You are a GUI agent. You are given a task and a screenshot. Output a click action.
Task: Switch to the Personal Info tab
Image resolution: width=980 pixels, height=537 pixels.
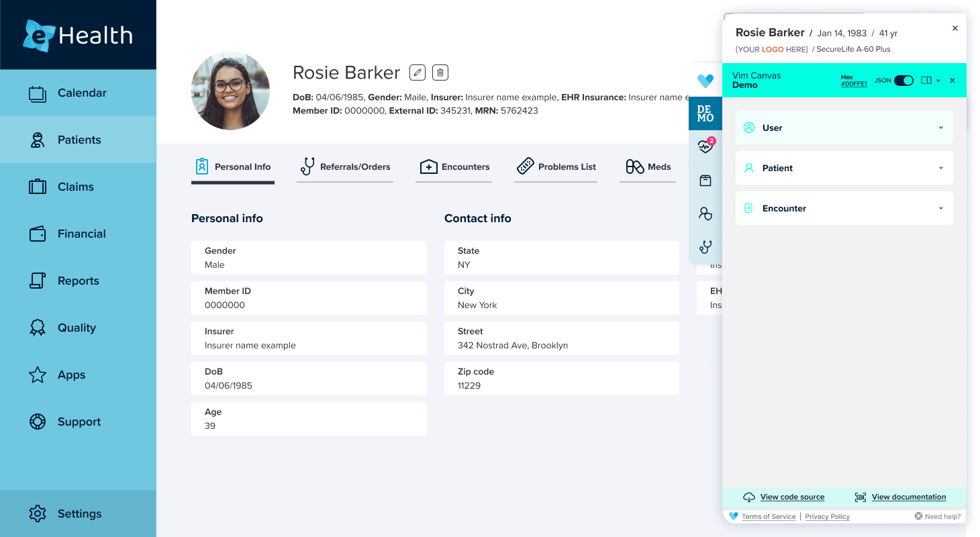[x=233, y=167]
